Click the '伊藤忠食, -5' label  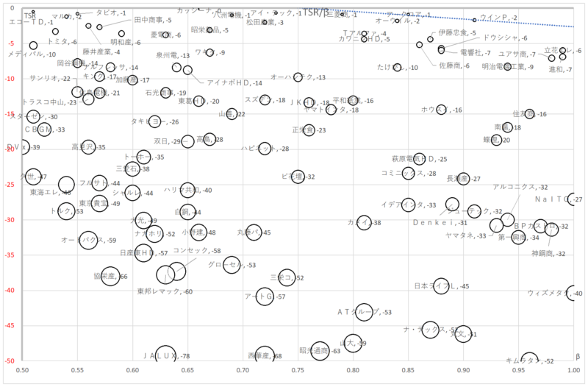coord(457,33)
